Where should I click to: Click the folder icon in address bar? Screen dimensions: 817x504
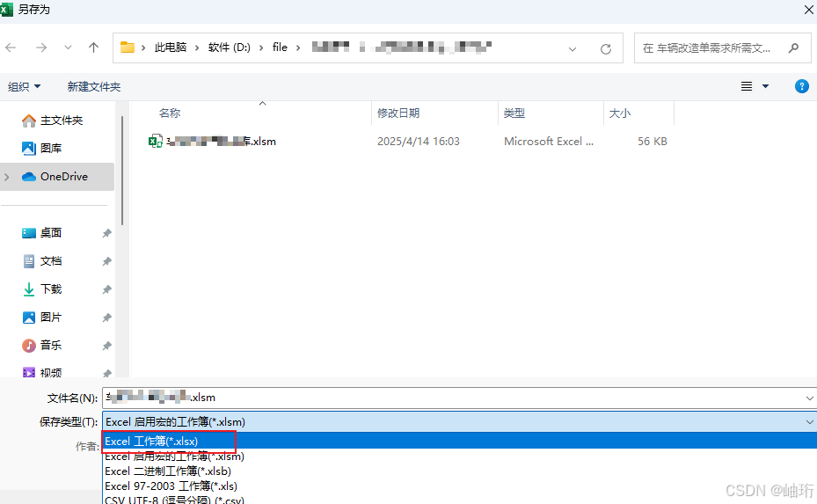128,47
